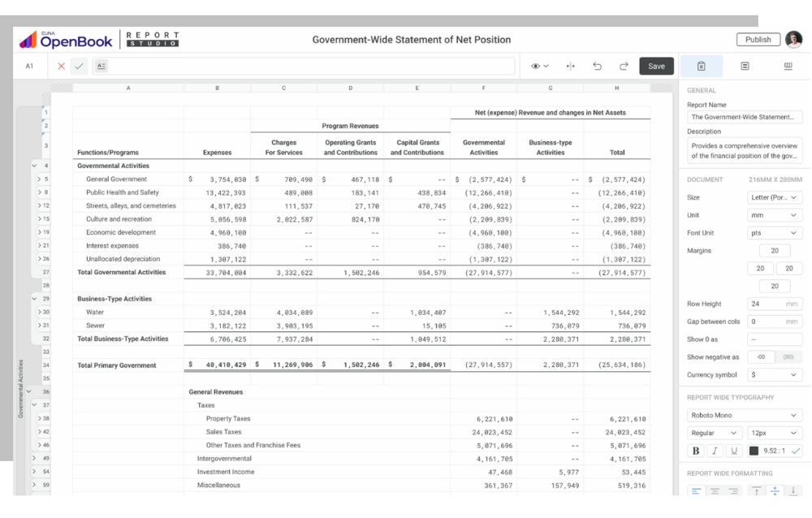Select the Total Governmental Activities label
The image size is (812, 518).
pos(122,273)
